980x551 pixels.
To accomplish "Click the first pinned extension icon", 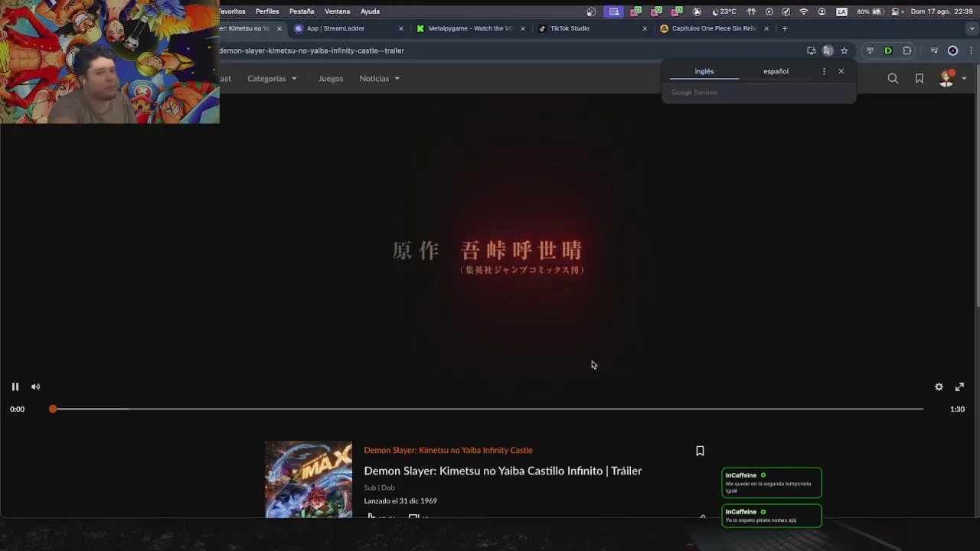I will 870,51.
